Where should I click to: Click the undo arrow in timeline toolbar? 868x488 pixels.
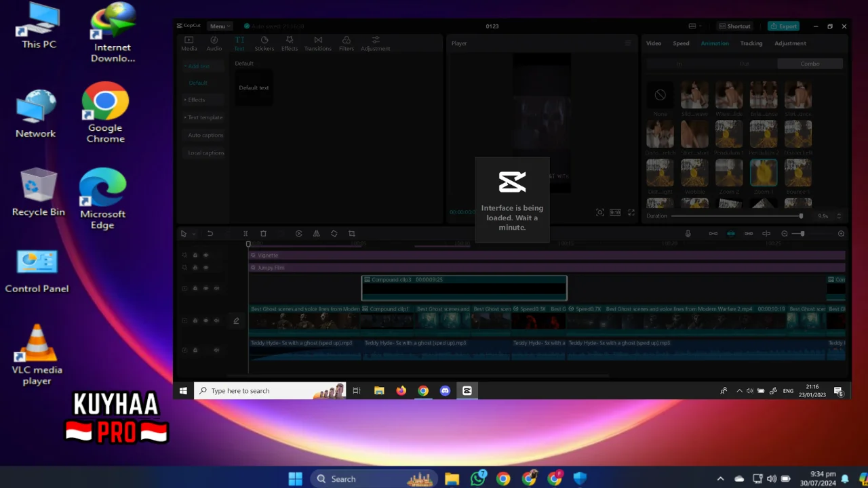coord(210,234)
